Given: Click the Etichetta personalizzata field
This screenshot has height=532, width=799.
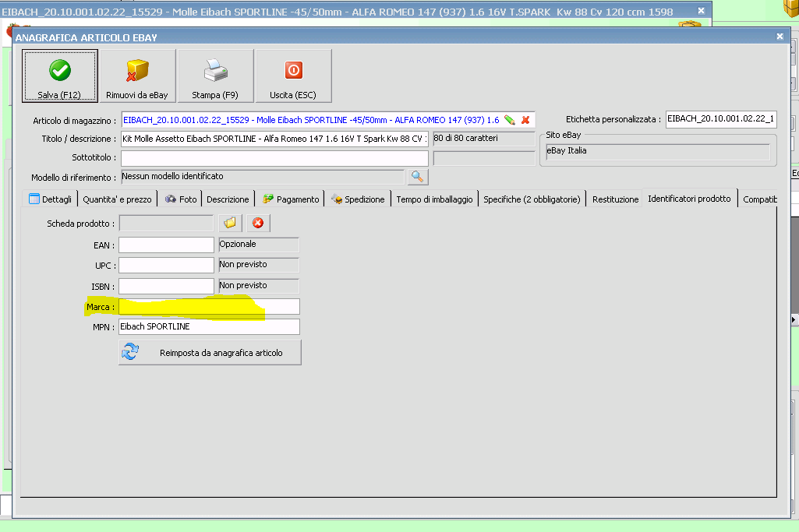Looking at the screenshot, I should [721, 119].
